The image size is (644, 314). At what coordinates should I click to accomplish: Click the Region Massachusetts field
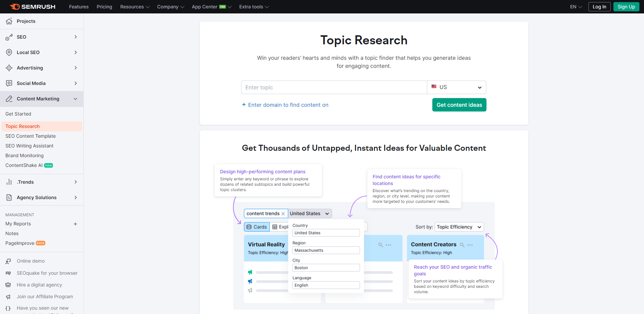tap(326, 250)
